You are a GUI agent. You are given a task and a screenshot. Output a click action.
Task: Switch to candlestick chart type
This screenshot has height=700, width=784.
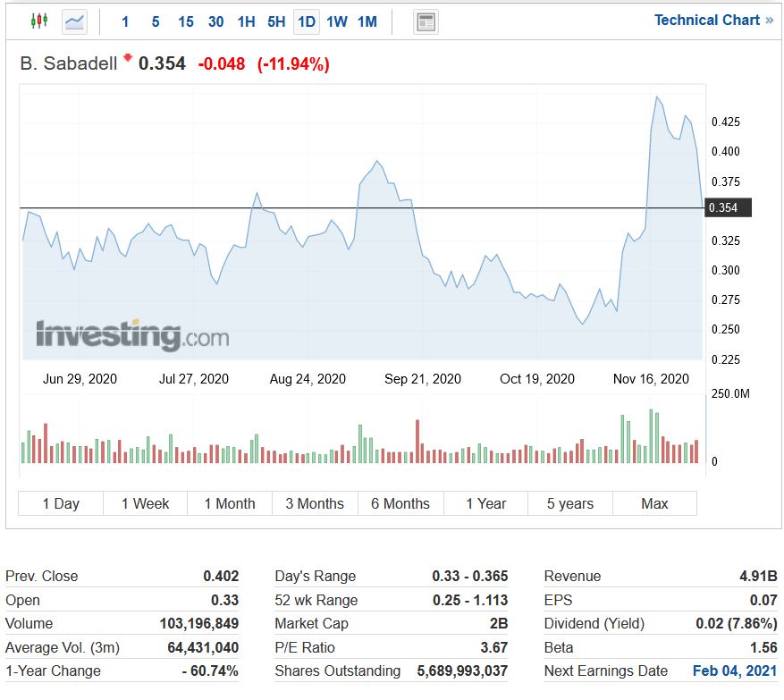[39, 21]
